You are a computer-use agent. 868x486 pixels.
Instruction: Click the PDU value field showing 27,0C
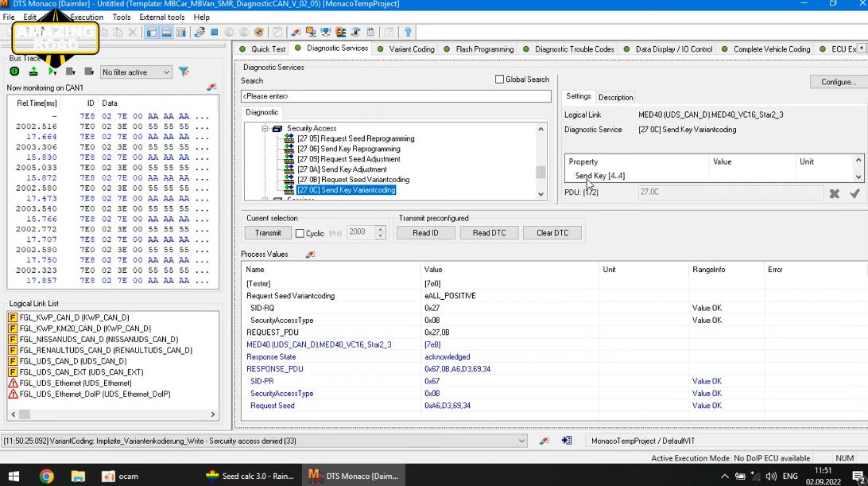pyautogui.click(x=730, y=192)
